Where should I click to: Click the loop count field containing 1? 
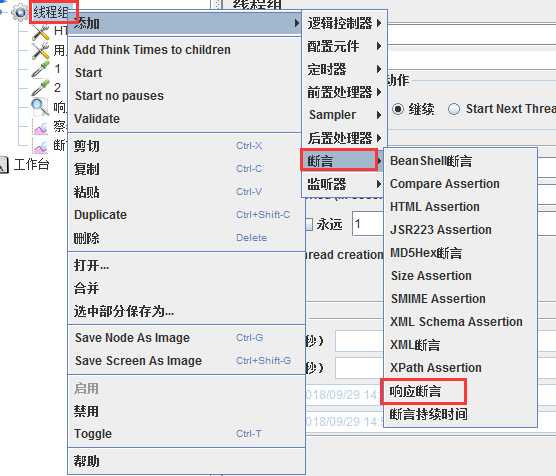click(x=368, y=224)
